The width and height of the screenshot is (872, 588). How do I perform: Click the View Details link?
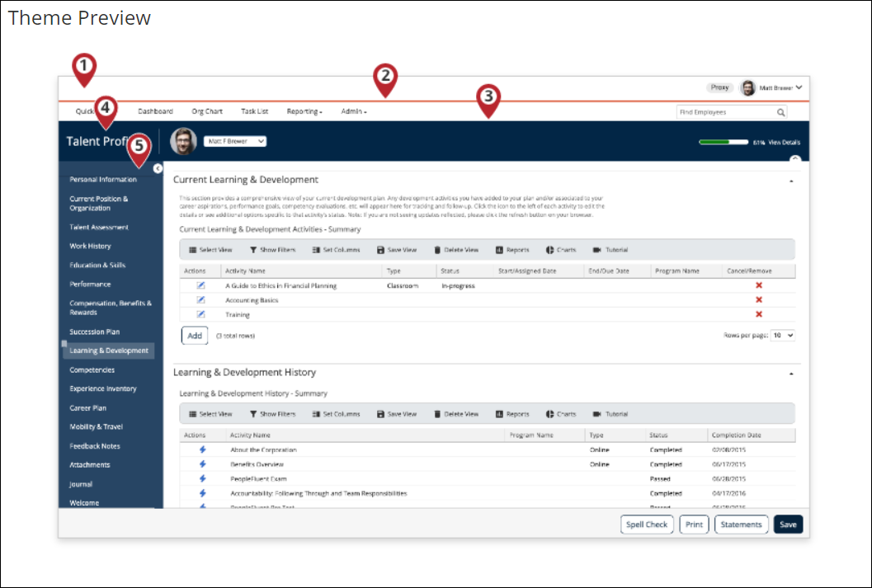pyautogui.click(x=785, y=142)
